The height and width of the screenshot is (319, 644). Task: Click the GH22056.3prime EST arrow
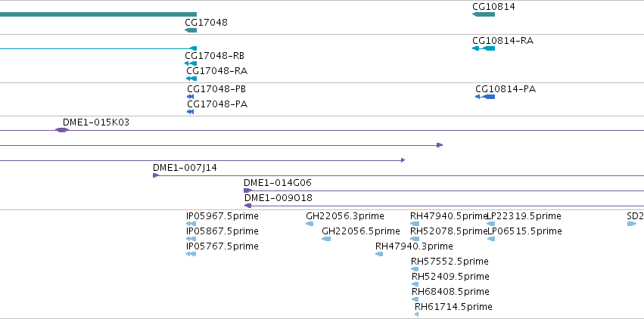pyautogui.click(x=310, y=224)
